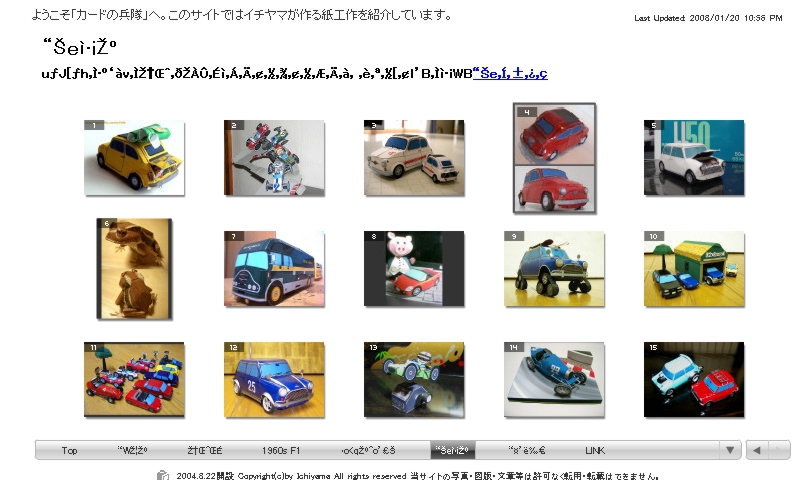This screenshot has width=796, height=480.
Task: Click the Last Updated 2008/01/20 text
Action: 708,18
